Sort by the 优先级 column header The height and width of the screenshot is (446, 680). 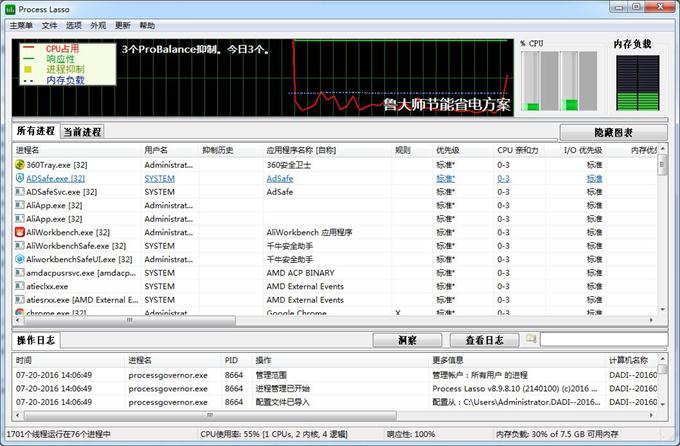point(447,150)
